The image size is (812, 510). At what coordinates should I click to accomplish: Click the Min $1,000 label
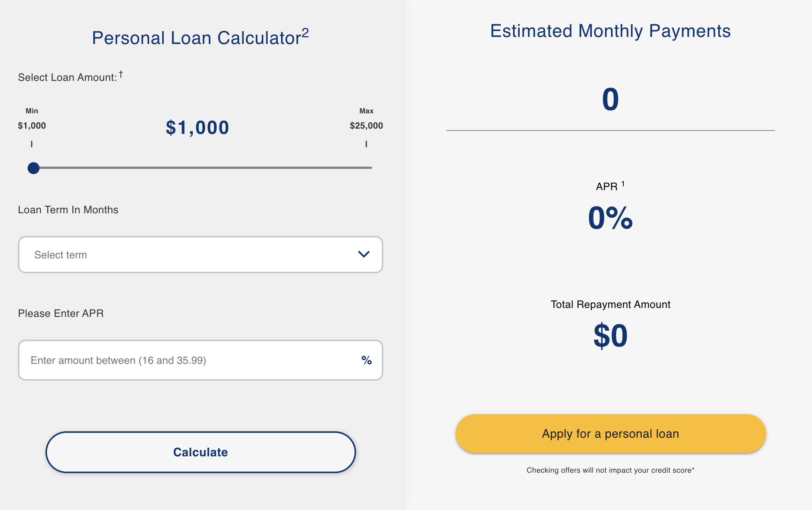click(32, 125)
